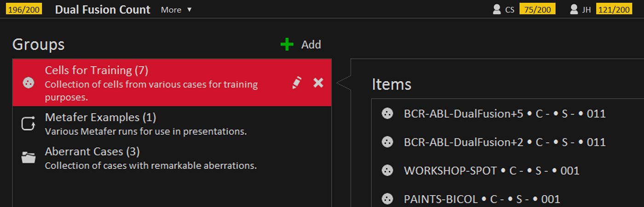This screenshot has width=644, height=207.
Task: Click the JH 121/200 count badge
Action: tap(614, 9)
